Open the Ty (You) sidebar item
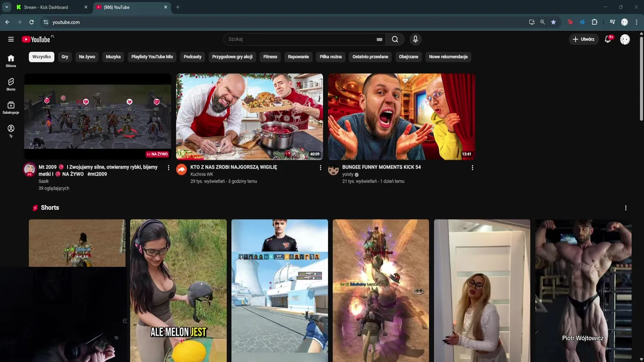The height and width of the screenshot is (362, 644). 11,131
